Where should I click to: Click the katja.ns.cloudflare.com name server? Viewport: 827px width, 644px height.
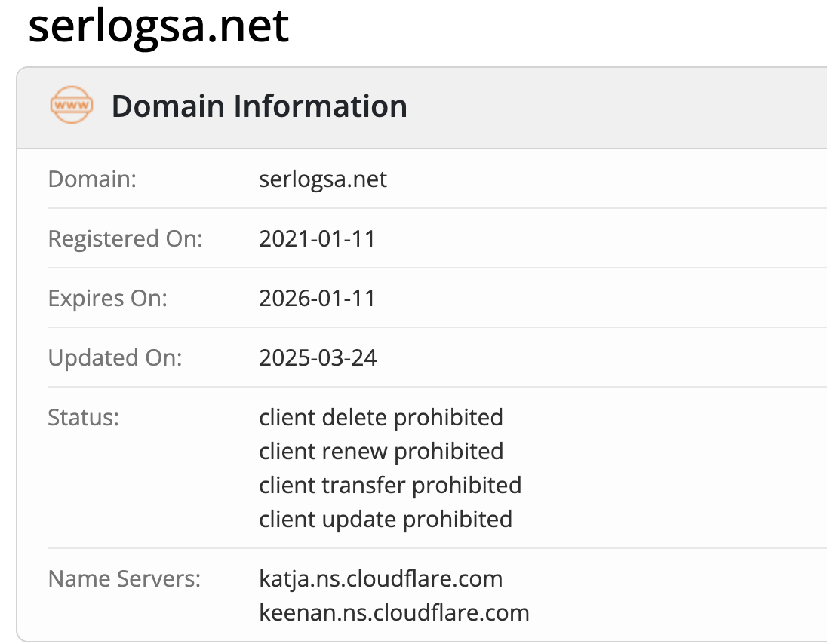381,578
